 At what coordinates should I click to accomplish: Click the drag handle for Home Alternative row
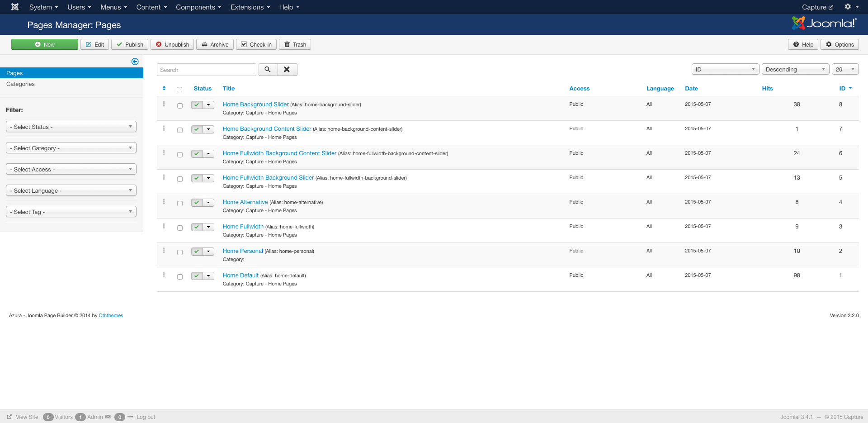coord(164,202)
